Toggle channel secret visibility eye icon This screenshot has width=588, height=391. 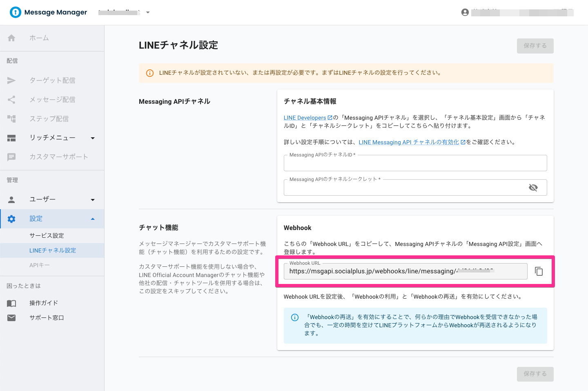(533, 188)
